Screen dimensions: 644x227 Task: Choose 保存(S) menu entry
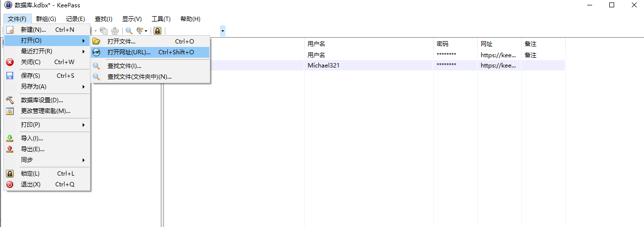pos(47,76)
